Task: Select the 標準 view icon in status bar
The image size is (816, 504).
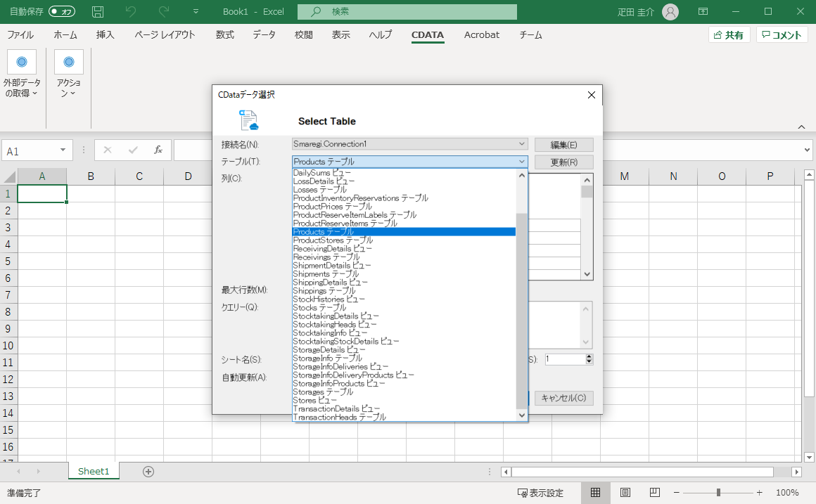Action: [595, 492]
